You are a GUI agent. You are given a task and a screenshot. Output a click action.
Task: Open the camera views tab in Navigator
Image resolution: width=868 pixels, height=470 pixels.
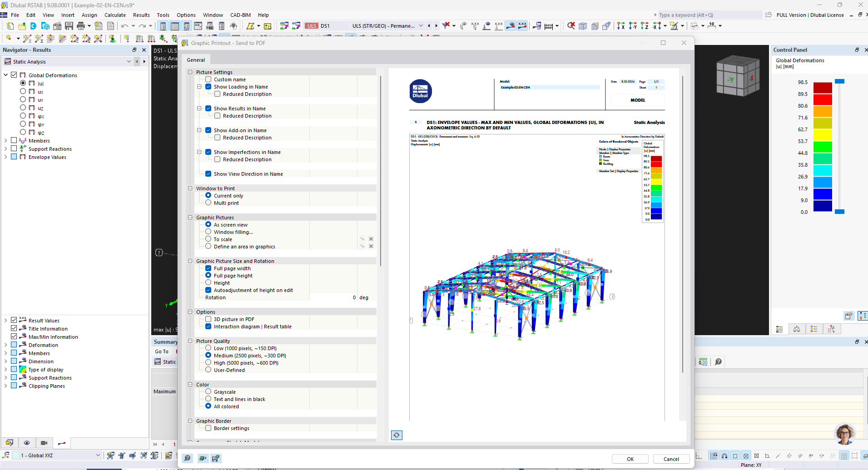(44, 443)
